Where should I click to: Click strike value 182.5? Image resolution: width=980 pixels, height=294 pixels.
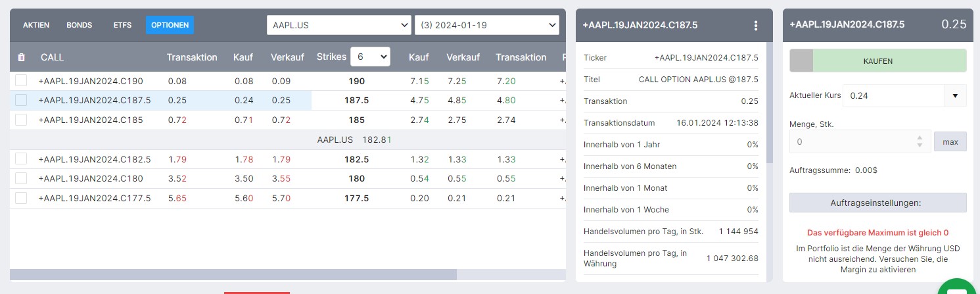356,159
